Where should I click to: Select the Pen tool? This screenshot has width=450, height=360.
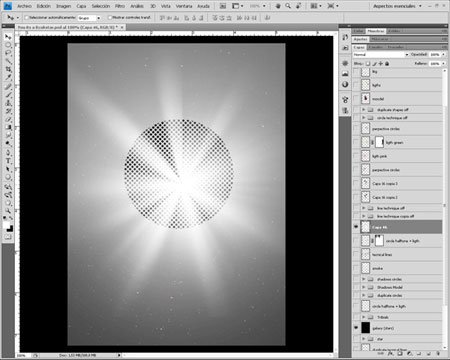(8, 153)
